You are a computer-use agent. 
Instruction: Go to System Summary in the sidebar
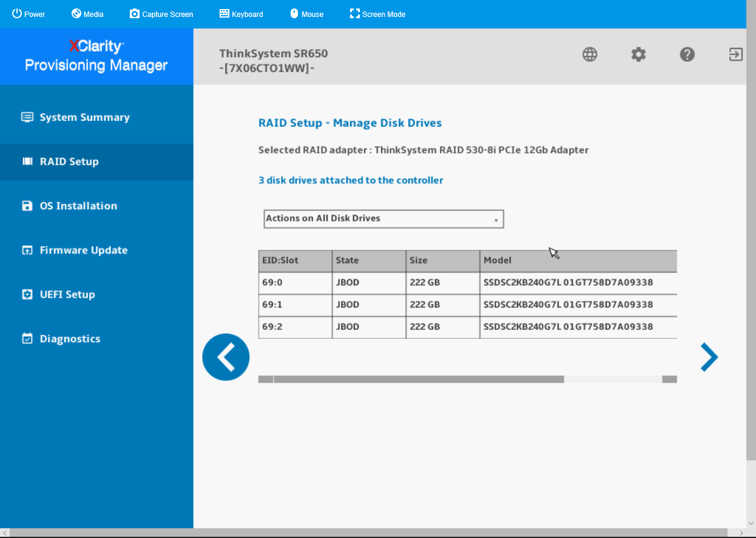(x=96, y=118)
